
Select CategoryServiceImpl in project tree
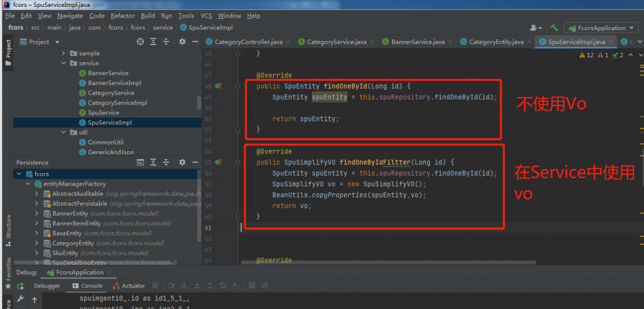point(113,103)
